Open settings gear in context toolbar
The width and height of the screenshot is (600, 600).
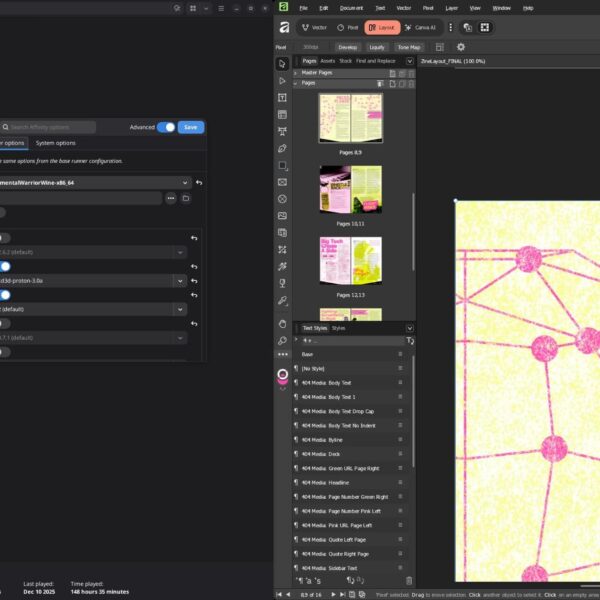click(461, 47)
